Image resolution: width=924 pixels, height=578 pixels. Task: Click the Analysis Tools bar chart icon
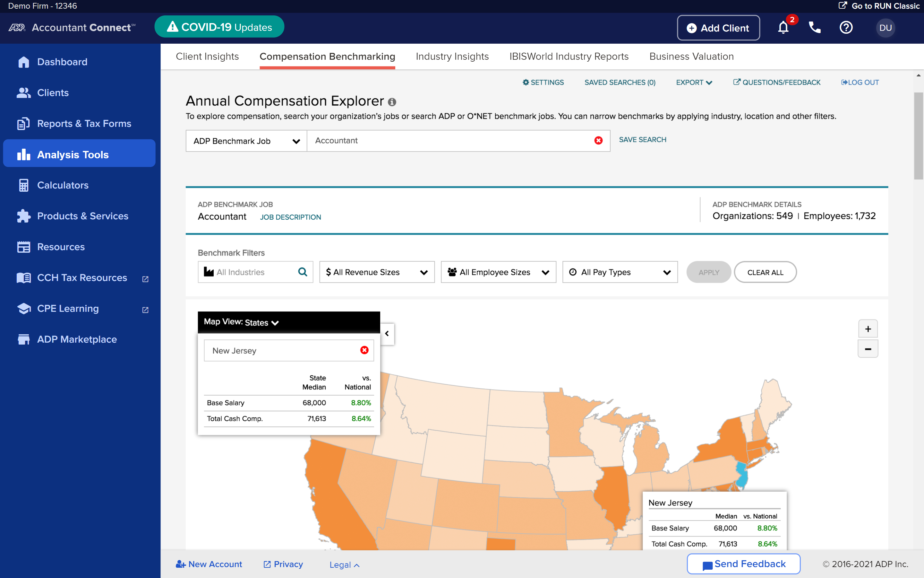tap(24, 154)
